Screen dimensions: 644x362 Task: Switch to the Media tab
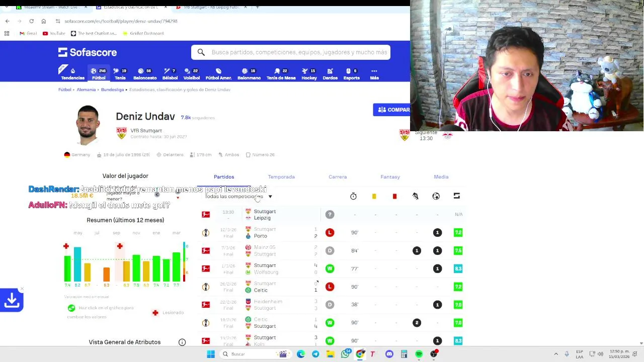click(441, 177)
